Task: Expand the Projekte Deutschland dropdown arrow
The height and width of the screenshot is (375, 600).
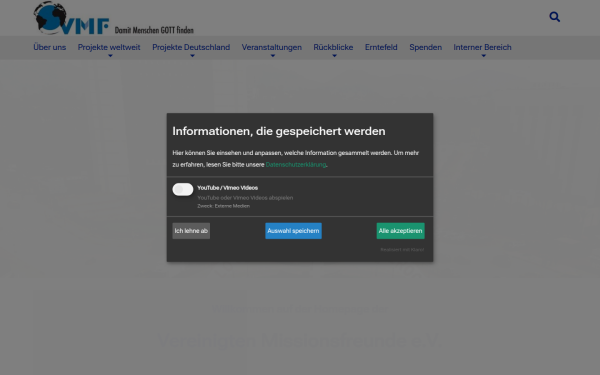Action: [192, 56]
